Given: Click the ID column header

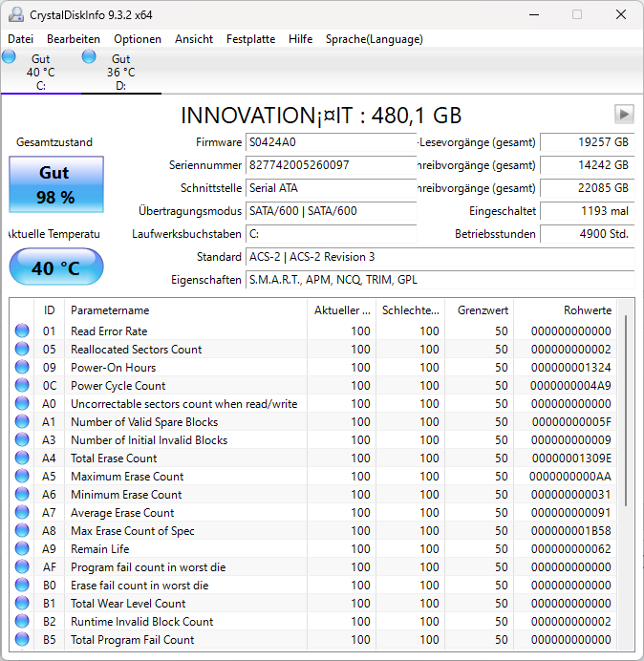Looking at the screenshot, I should coord(49,310).
